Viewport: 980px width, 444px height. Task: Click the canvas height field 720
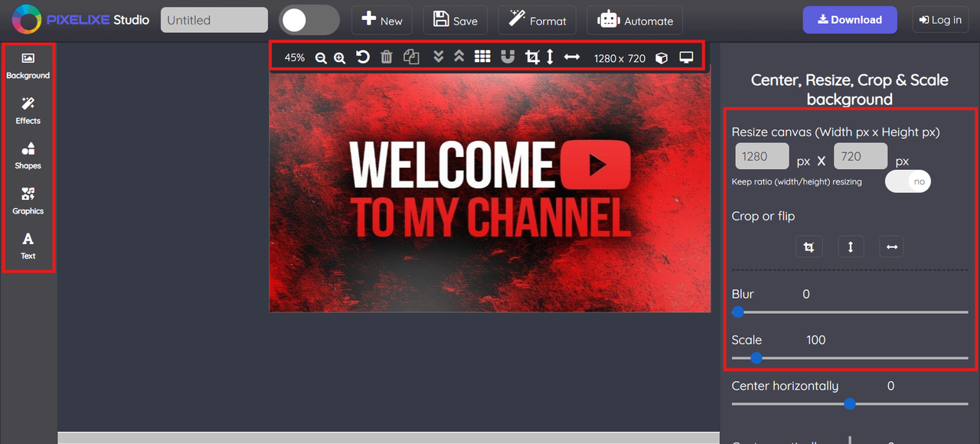point(861,156)
